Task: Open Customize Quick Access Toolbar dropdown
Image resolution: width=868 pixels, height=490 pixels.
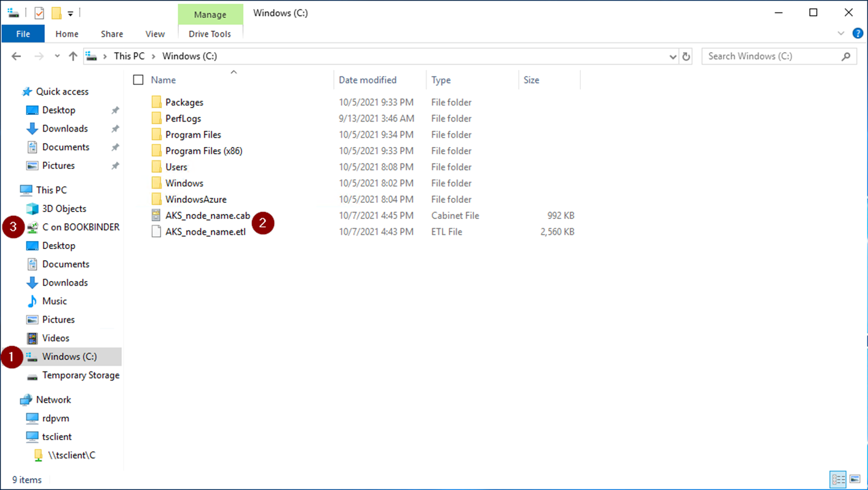Action: (x=71, y=13)
